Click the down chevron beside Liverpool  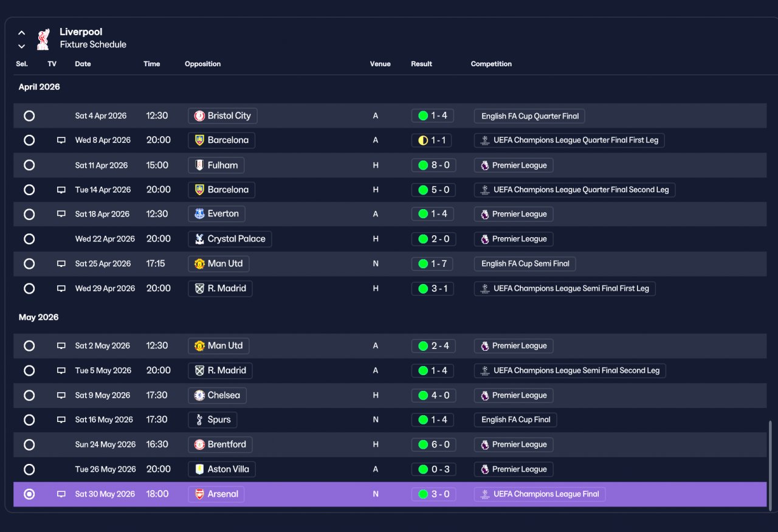click(x=22, y=46)
